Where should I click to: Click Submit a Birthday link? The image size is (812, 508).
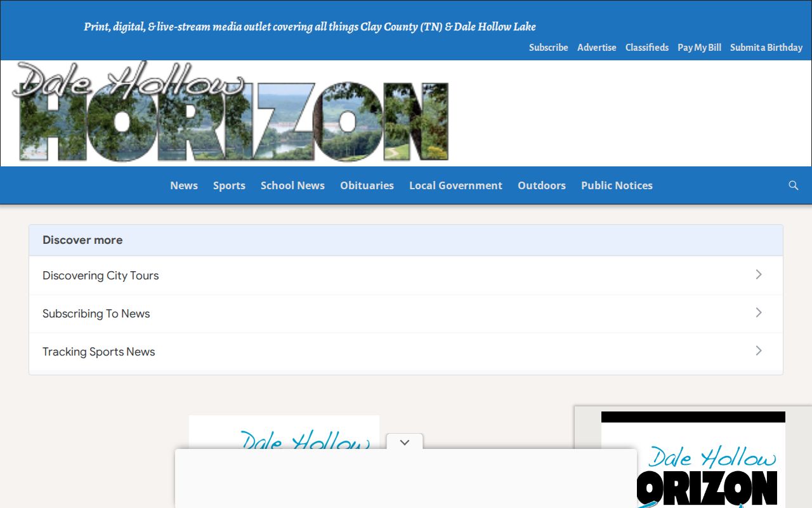pos(766,48)
